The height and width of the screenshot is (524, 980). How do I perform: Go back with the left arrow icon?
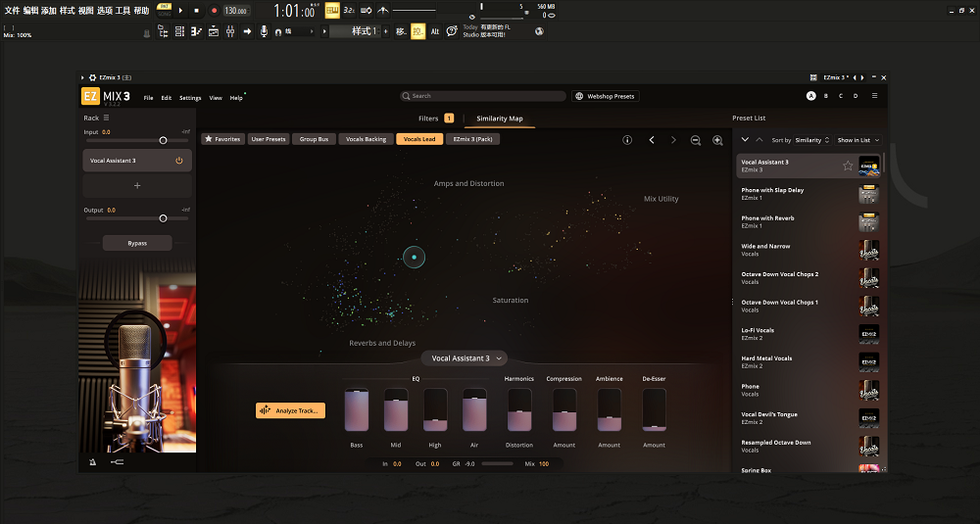[652, 140]
